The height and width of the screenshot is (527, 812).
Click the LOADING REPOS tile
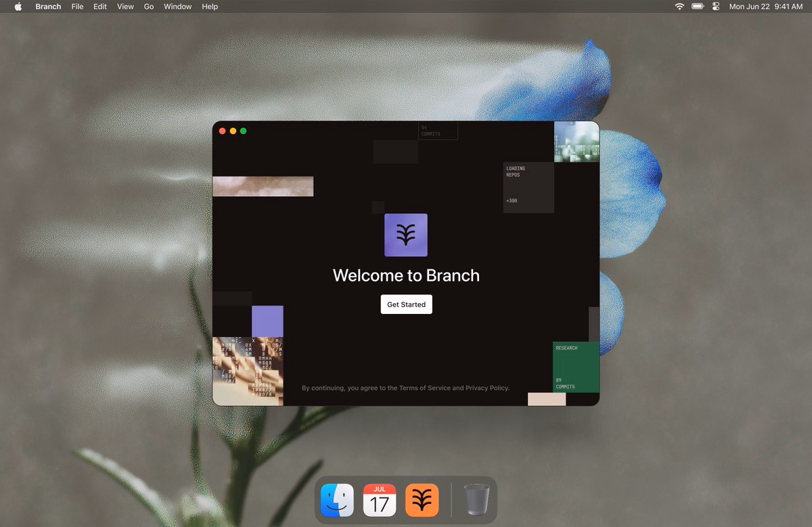tap(528, 187)
